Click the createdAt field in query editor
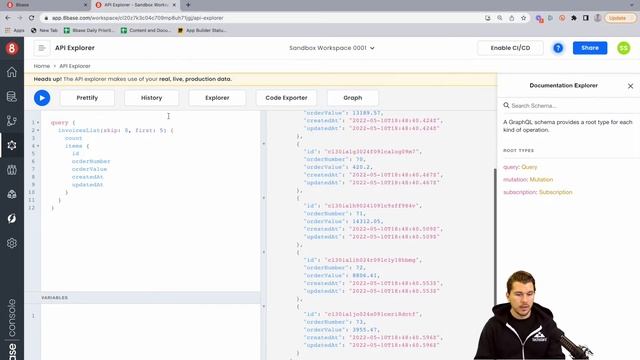This screenshot has width=640, height=360. coord(88,177)
